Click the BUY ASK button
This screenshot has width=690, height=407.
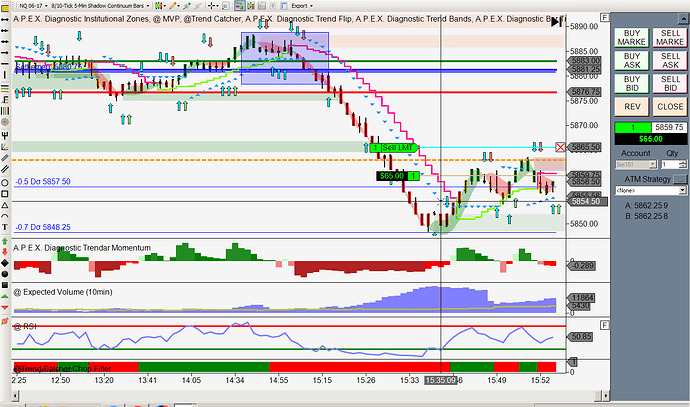click(631, 60)
